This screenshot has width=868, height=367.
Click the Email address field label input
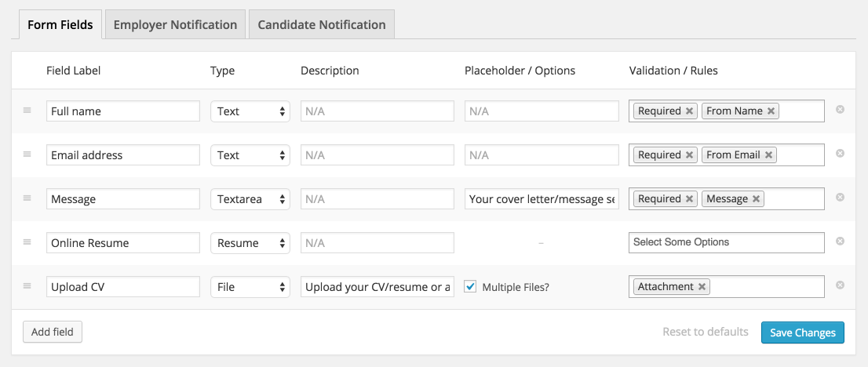coord(123,155)
